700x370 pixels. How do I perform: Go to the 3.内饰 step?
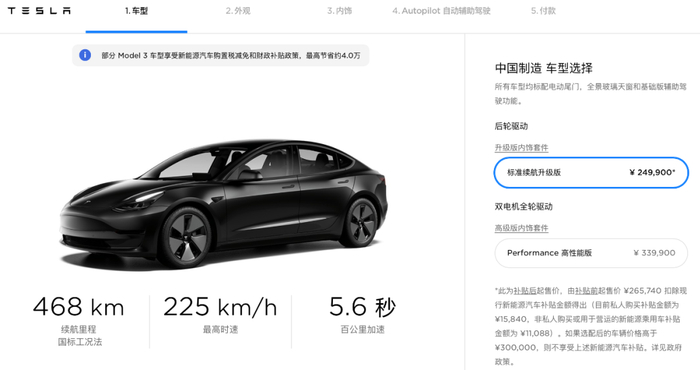[339, 11]
